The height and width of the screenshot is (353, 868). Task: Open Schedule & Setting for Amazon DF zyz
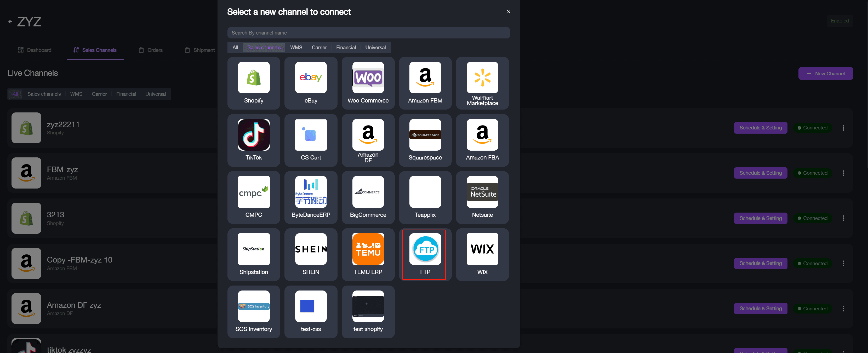(761, 308)
